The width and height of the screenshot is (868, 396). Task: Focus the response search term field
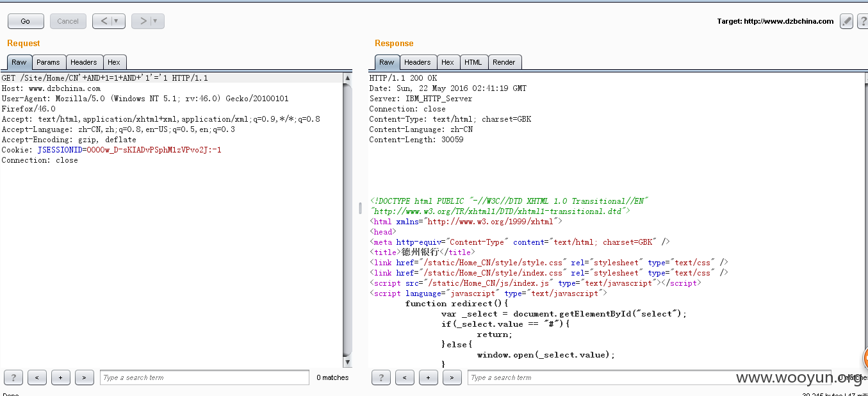(650, 377)
